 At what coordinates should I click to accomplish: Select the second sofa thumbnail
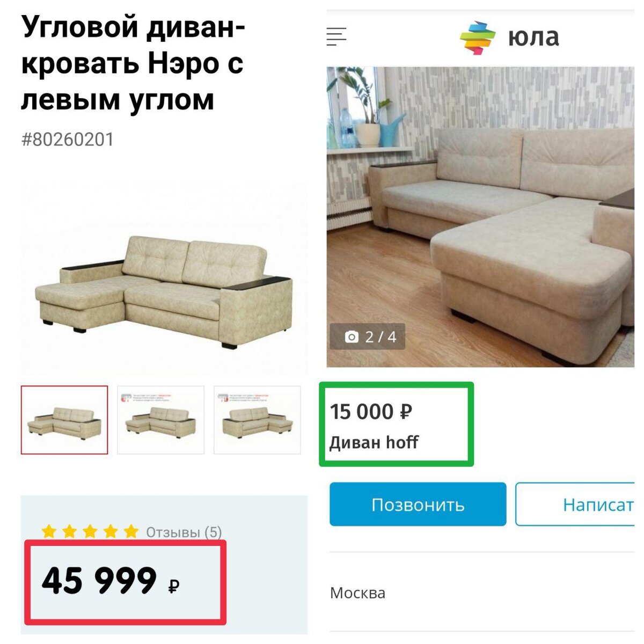pos(160,420)
